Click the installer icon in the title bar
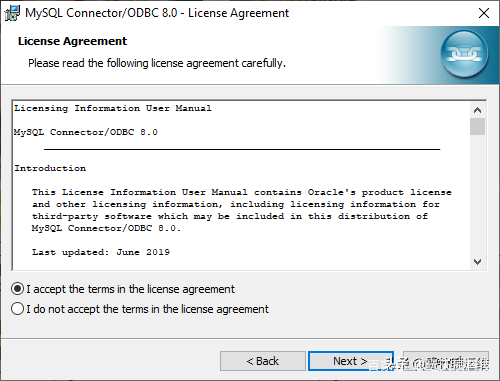500x381 pixels. pos(12,13)
